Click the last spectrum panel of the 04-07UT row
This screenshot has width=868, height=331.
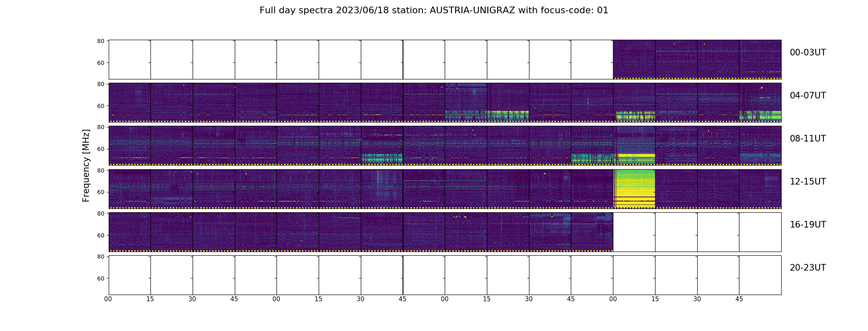(760, 103)
